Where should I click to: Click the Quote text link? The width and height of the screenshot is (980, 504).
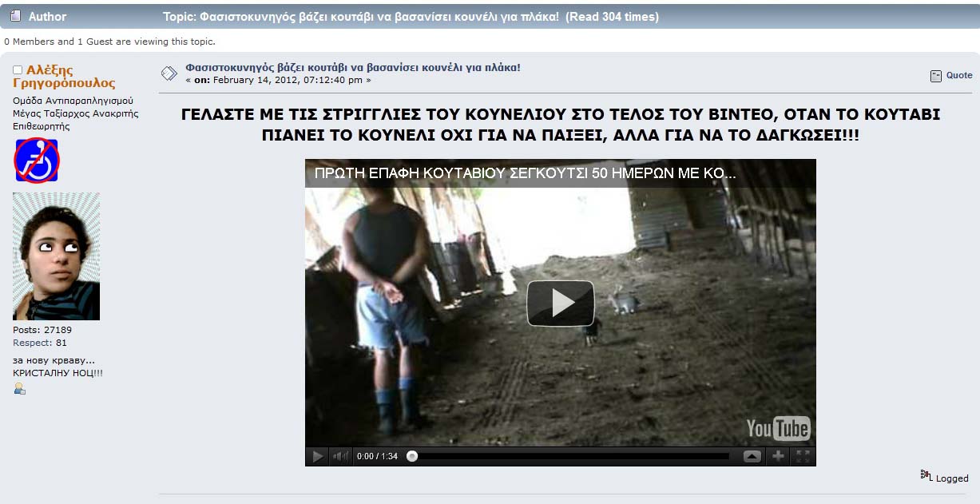coord(959,75)
